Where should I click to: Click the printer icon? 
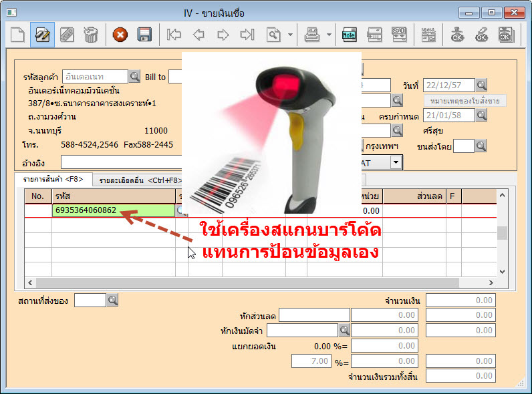(x=312, y=35)
